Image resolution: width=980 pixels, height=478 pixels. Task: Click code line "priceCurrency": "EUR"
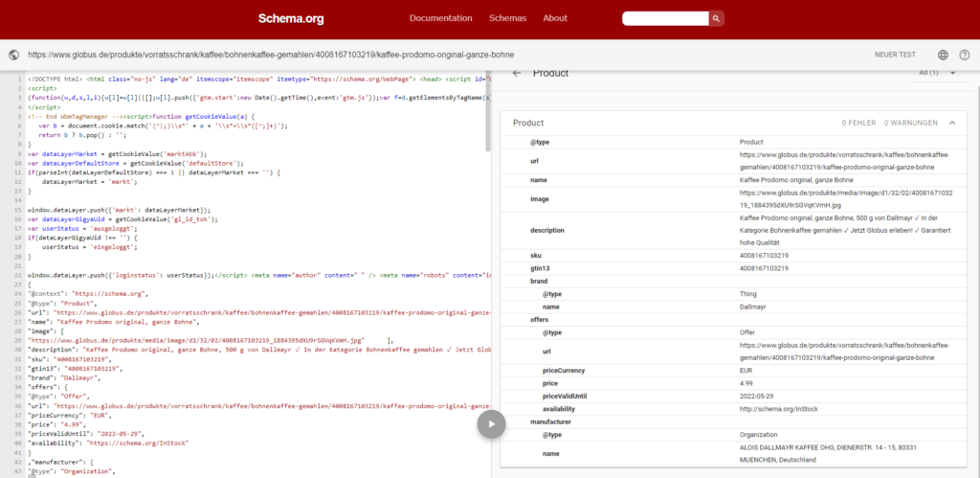pyautogui.click(x=69, y=416)
